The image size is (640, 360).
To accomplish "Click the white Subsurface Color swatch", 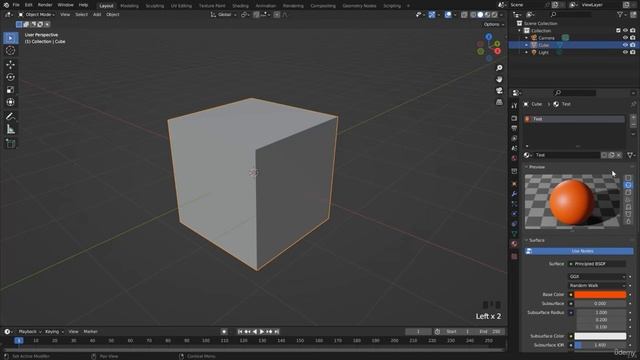I will click(600, 336).
